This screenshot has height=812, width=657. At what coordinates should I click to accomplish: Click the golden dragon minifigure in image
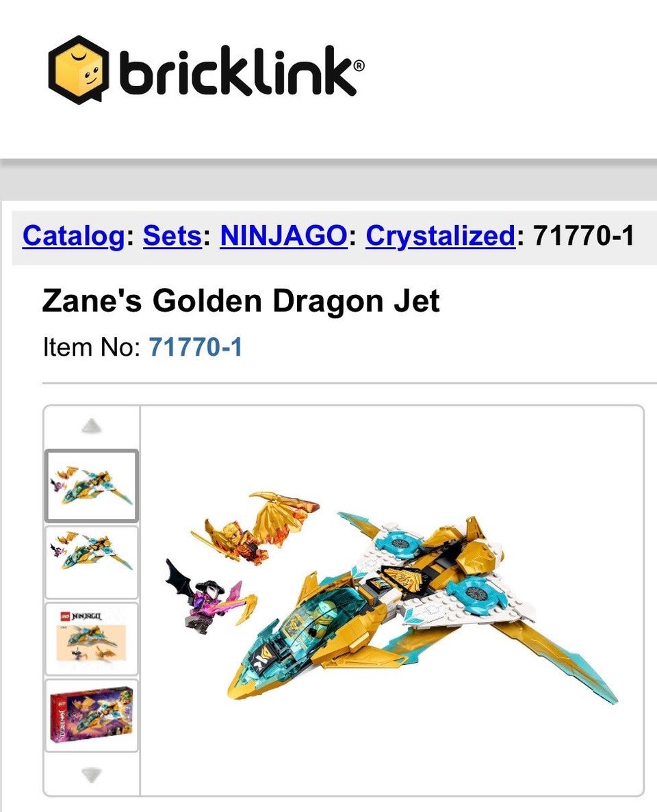pyautogui.click(x=254, y=528)
